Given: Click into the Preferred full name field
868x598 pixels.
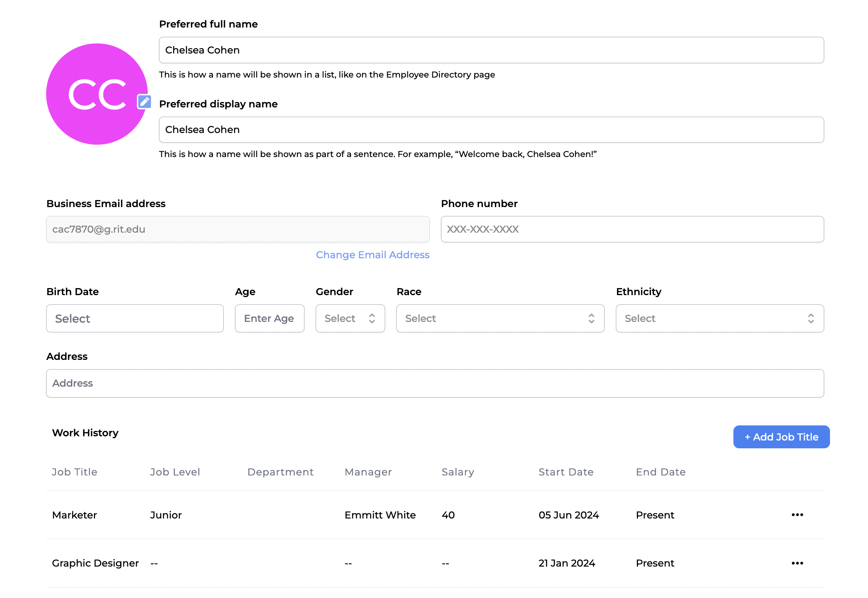Looking at the screenshot, I should coord(491,50).
